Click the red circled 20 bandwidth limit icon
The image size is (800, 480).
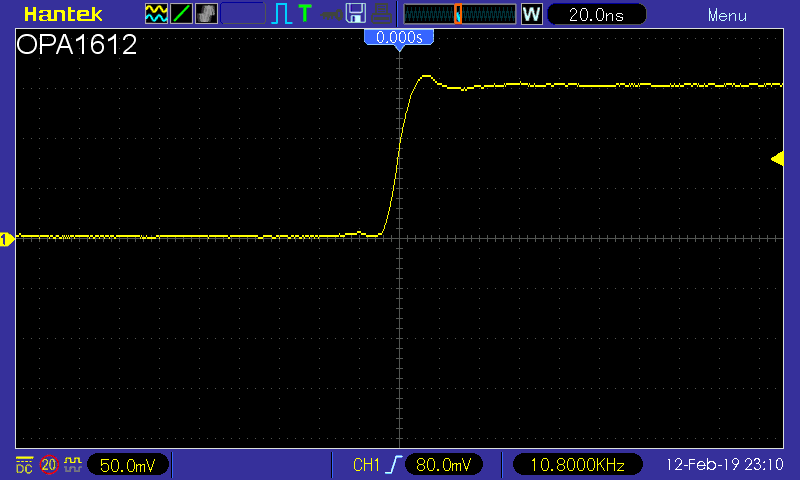[49, 465]
